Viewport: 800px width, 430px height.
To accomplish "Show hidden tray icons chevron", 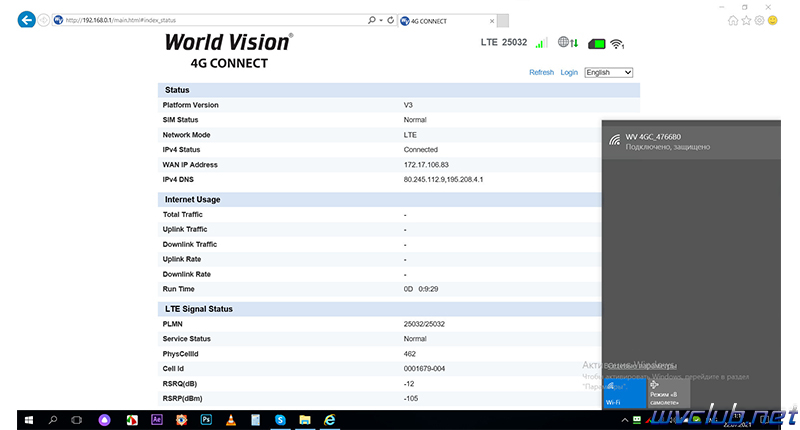I will point(624,420).
